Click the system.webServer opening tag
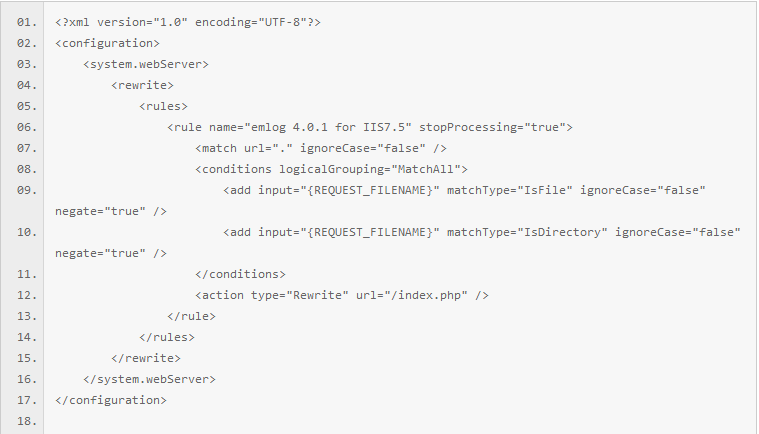759x434 pixels. (x=146, y=64)
